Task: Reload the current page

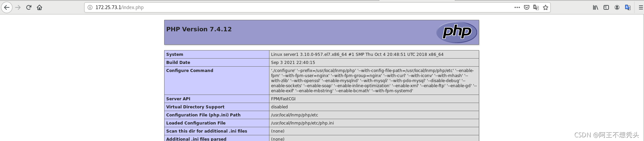Action: [29, 7]
